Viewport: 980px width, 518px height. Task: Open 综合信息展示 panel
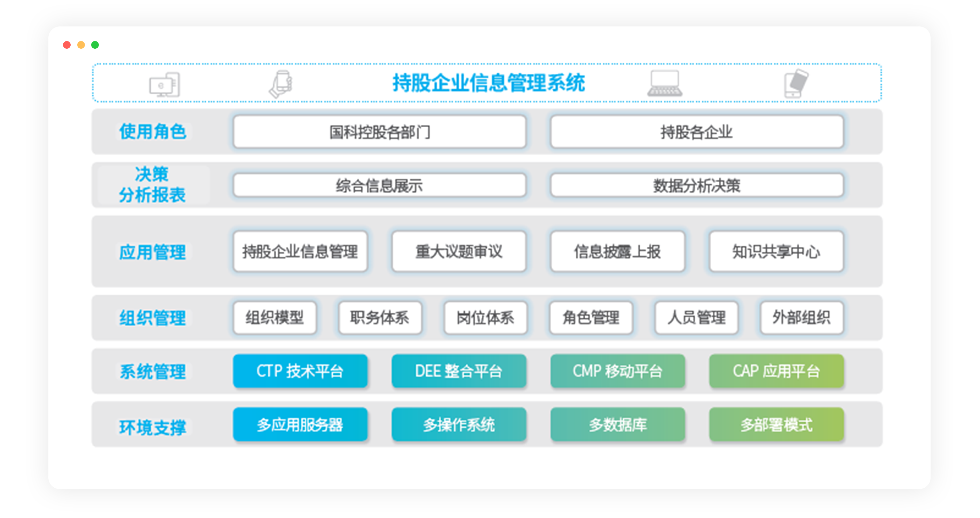(x=379, y=186)
